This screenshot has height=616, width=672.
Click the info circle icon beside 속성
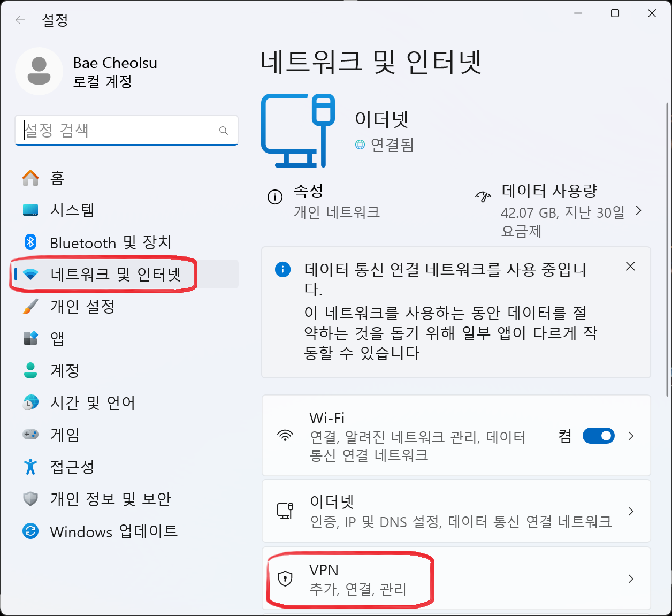tap(275, 197)
